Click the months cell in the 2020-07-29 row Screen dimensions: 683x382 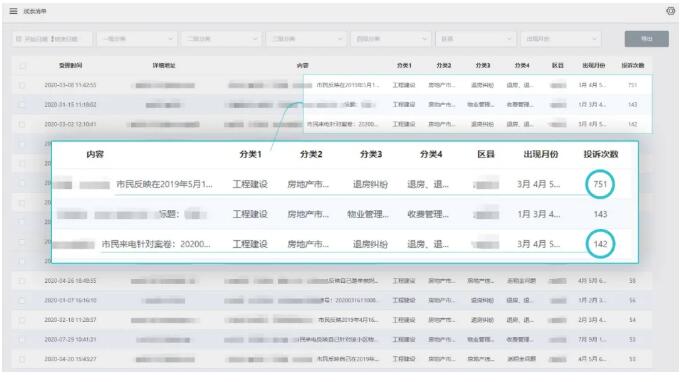click(592, 339)
